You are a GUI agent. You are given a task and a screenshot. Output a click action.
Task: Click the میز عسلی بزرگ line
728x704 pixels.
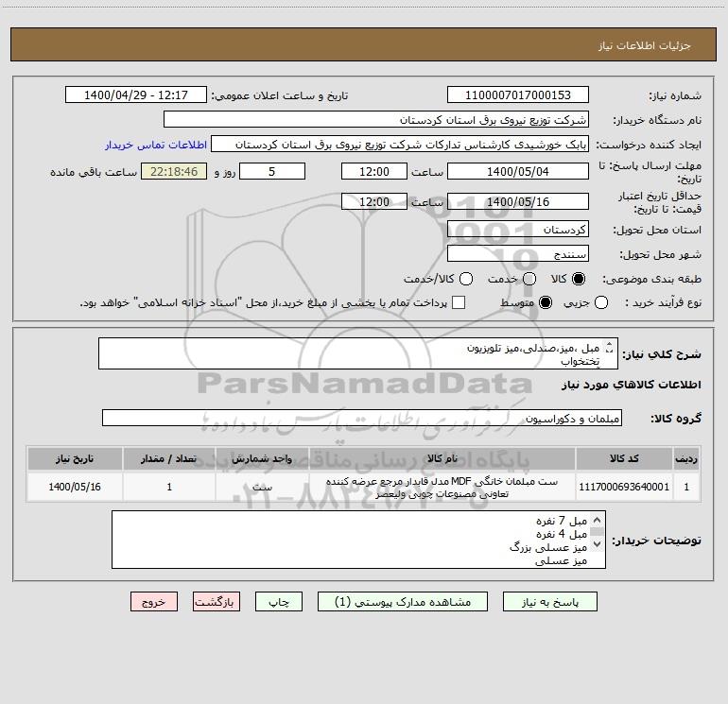(x=548, y=547)
